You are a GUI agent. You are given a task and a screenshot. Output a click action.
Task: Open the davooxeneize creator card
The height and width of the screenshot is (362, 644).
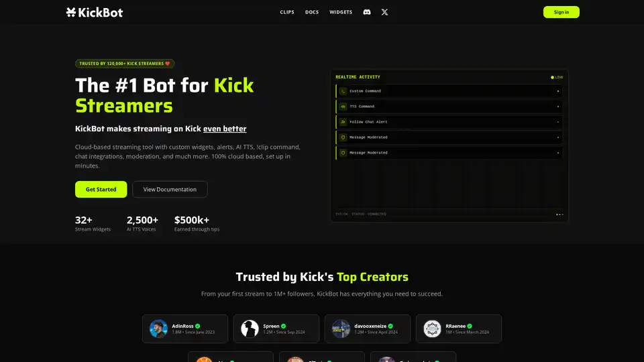tap(367, 328)
